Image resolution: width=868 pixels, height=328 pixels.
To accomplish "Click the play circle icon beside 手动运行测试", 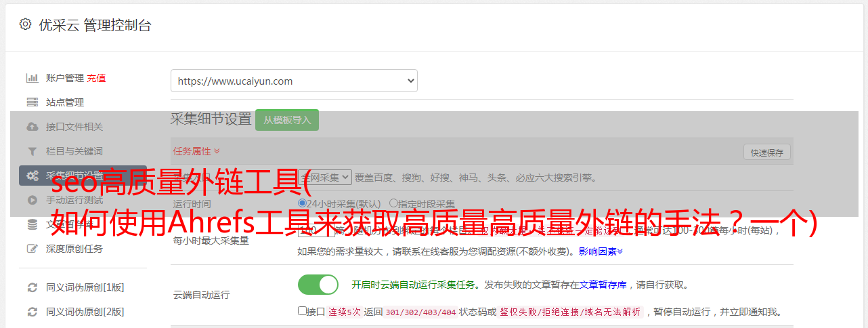I will click(32, 200).
